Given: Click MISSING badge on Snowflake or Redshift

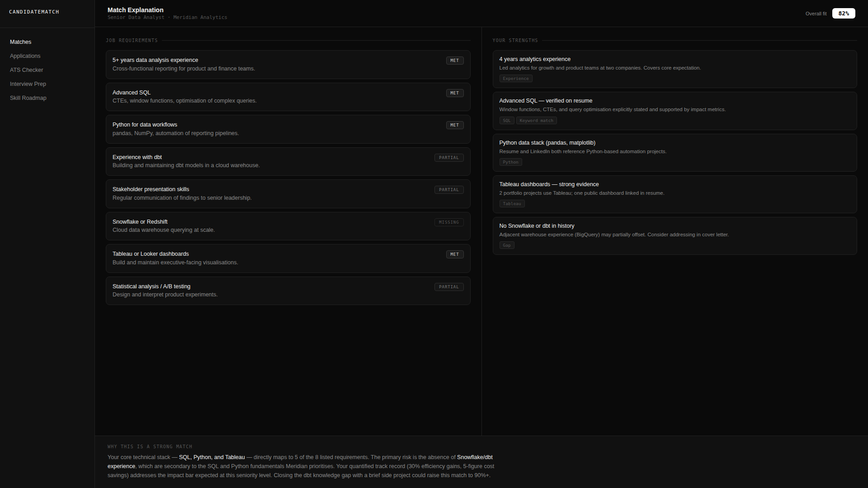Looking at the screenshot, I should pyautogui.click(x=448, y=222).
